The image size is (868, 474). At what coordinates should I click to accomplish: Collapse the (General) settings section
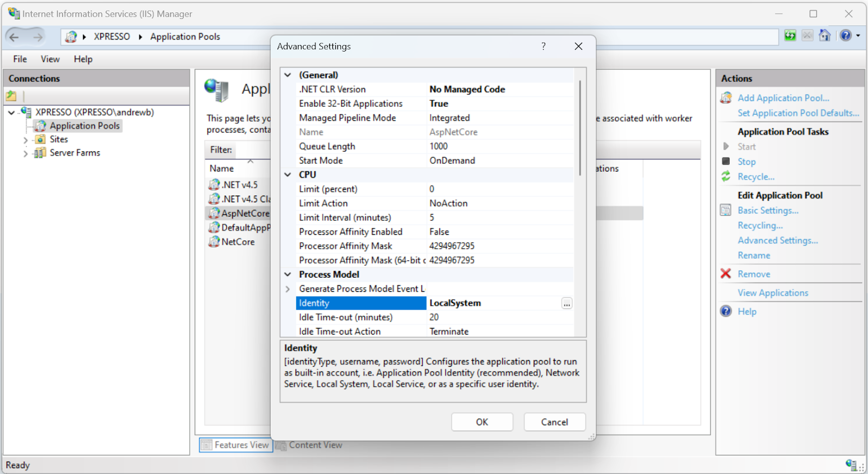point(288,75)
